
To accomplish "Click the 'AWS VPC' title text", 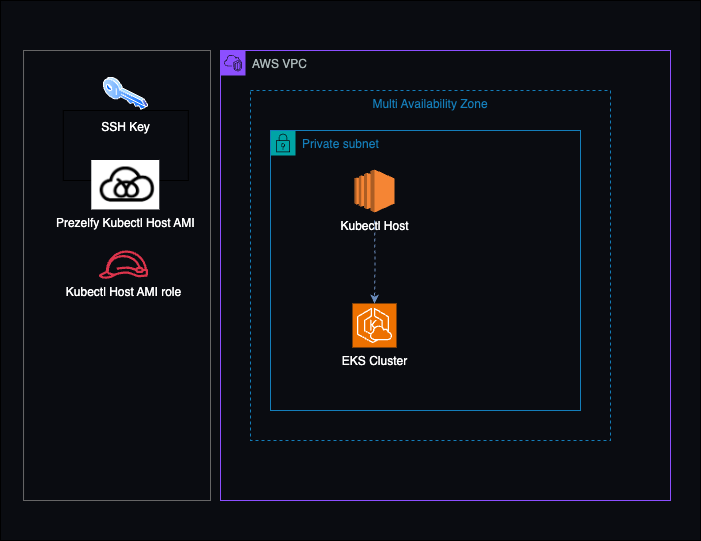I will click(279, 64).
